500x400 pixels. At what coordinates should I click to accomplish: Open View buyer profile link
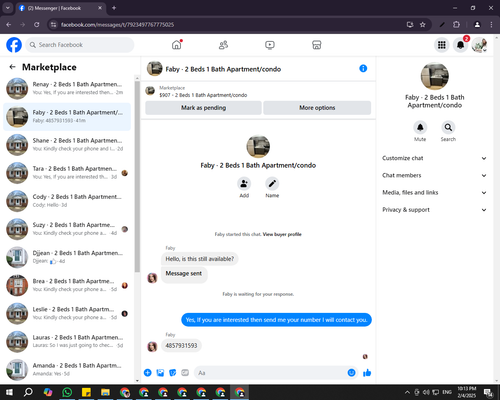click(282, 234)
